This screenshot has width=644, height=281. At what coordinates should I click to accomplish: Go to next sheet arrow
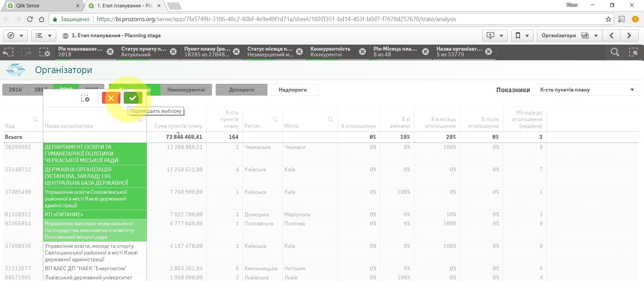click(x=629, y=36)
